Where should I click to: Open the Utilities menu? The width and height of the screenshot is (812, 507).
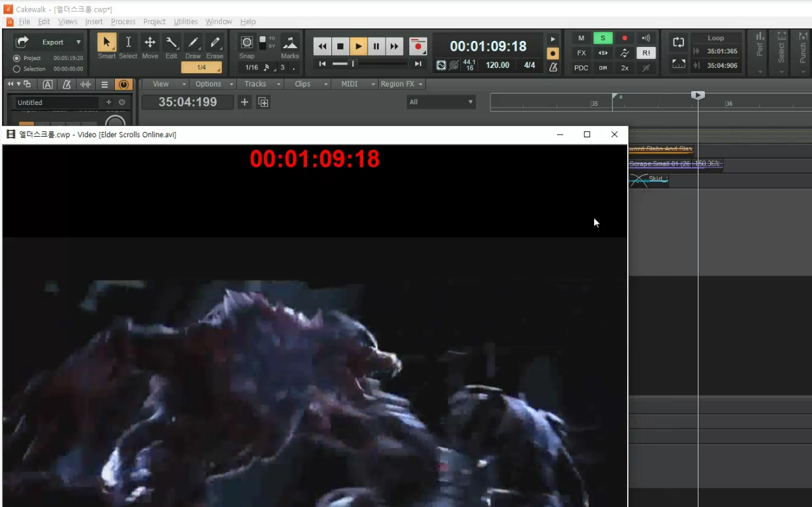pos(186,22)
